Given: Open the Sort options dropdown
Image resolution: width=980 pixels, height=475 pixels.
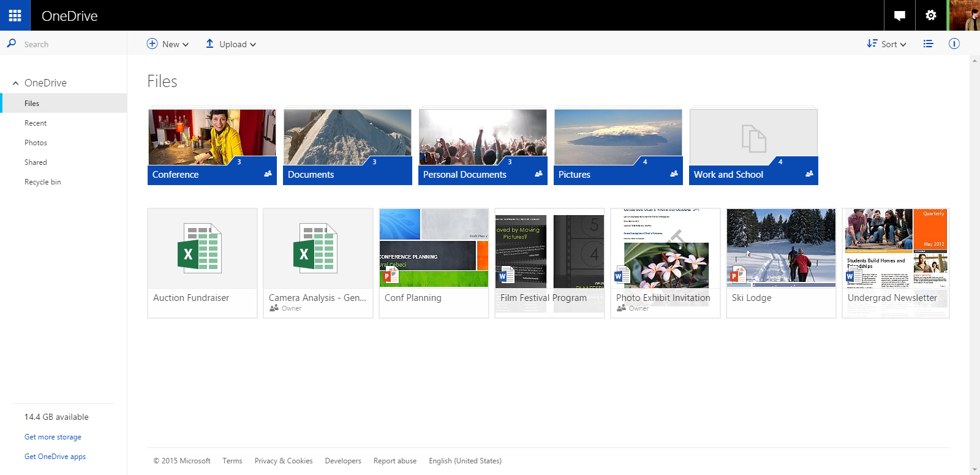Looking at the screenshot, I should [x=887, y=44].
